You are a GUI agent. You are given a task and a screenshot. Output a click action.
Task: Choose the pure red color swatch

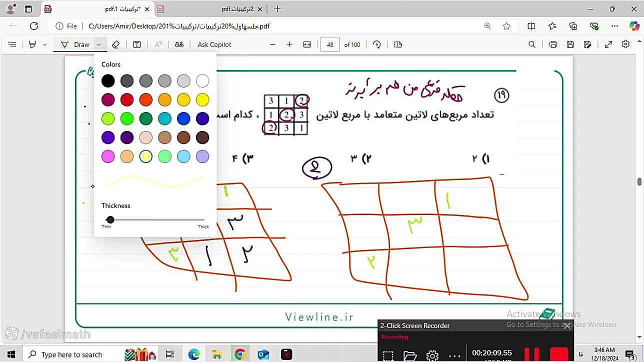point(127,99)
